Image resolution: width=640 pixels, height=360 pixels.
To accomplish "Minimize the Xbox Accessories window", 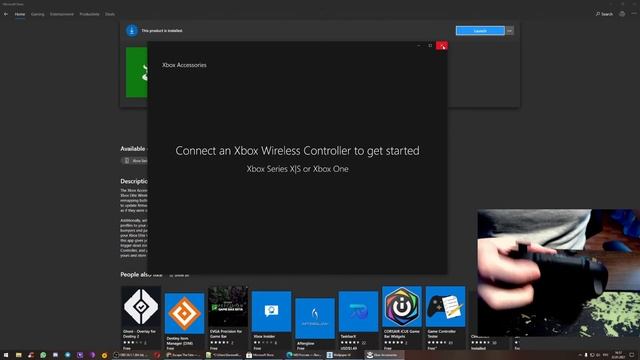I will click(419, 46).
